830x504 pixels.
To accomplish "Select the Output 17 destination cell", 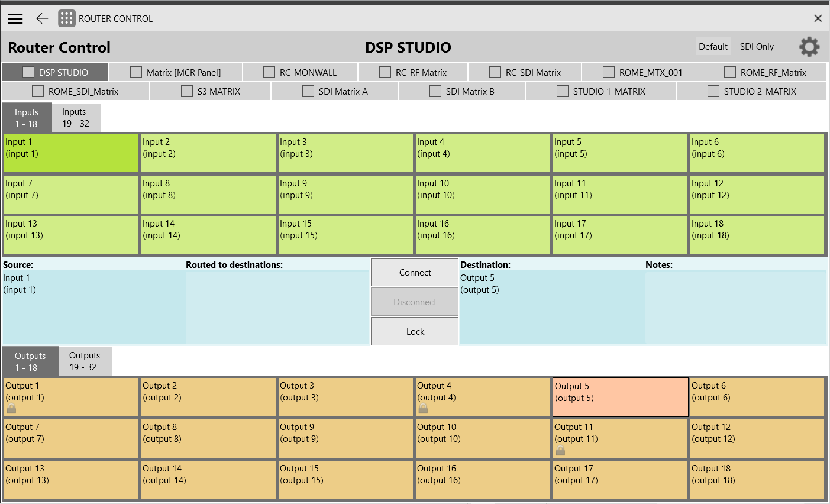I will click(x=620, y=479).
